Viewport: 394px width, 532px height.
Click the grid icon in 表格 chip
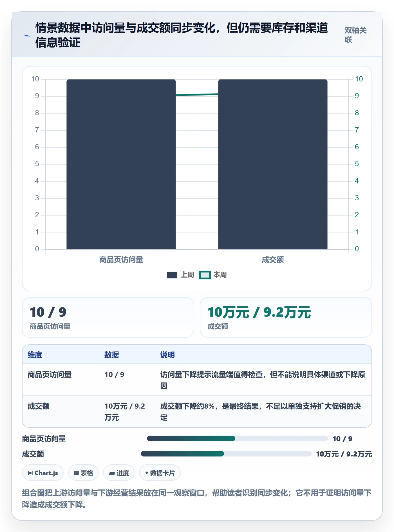pos(76,473)
